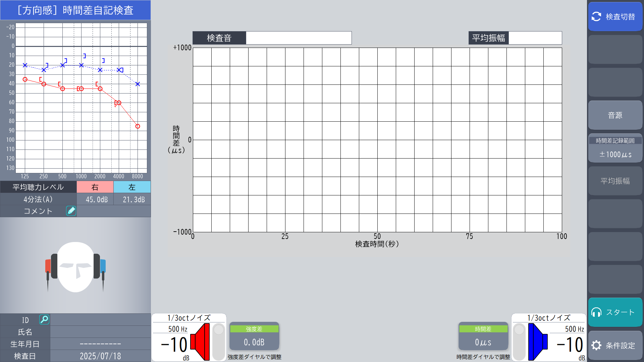This screenshot has width=644, height=362.
Task: Click the 検査日 2025/07/18 field
Action: point(100,356)
